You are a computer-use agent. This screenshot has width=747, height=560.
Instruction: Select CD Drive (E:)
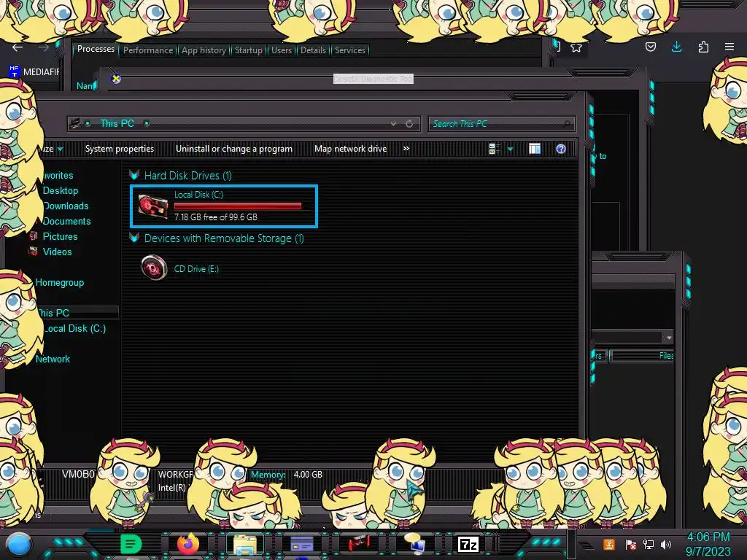coord(180,268)
